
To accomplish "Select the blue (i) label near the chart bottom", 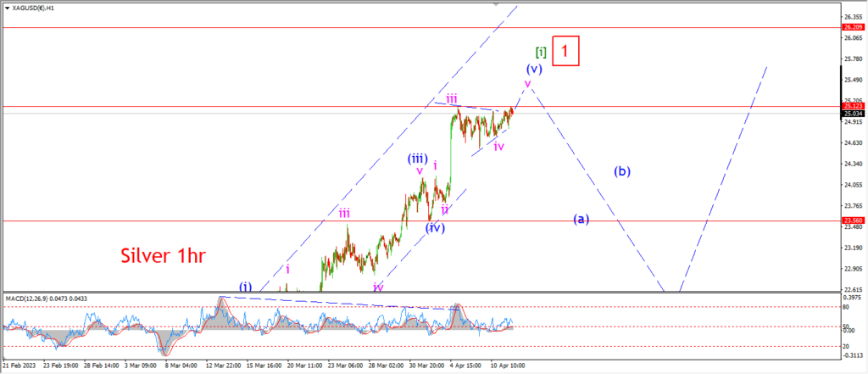I will [246, 287].
